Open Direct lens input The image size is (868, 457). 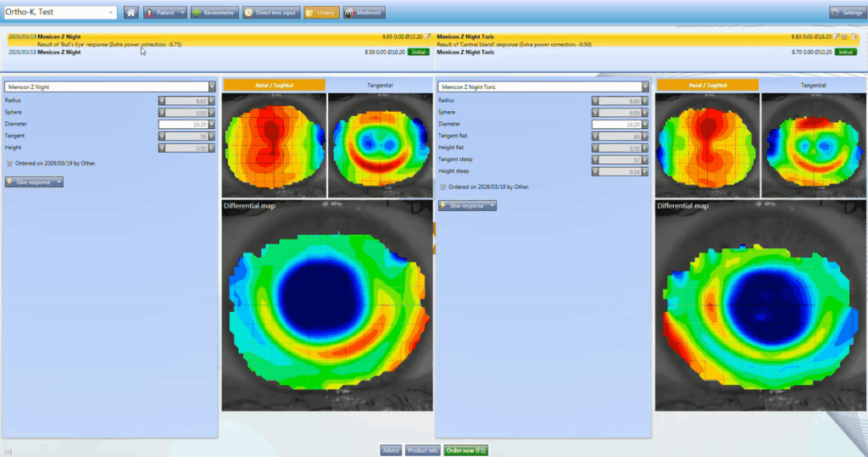coord(270,13)
